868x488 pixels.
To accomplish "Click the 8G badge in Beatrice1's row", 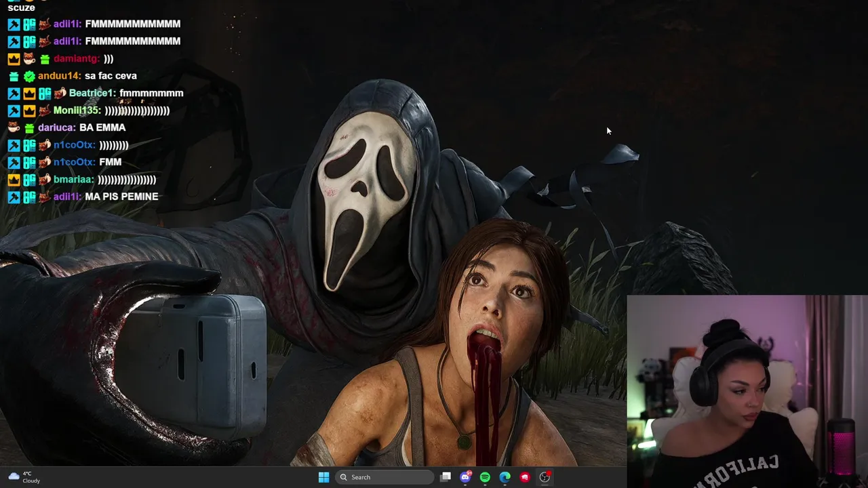I will [45, 94].
